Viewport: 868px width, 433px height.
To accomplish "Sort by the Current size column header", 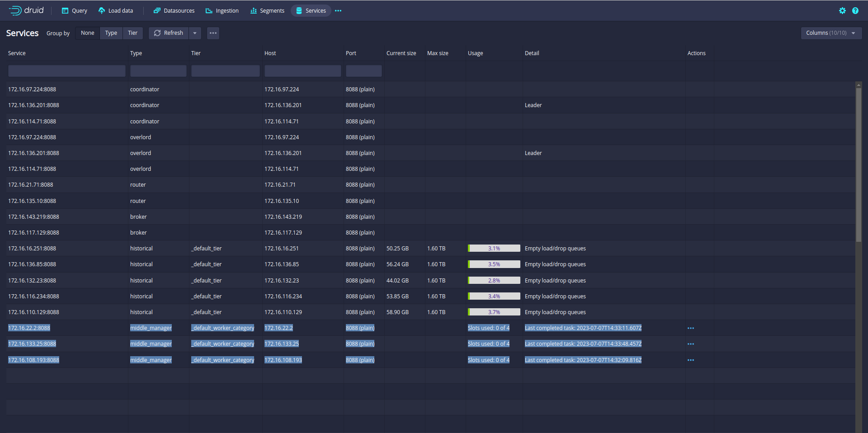I will [x=401, y=53].
